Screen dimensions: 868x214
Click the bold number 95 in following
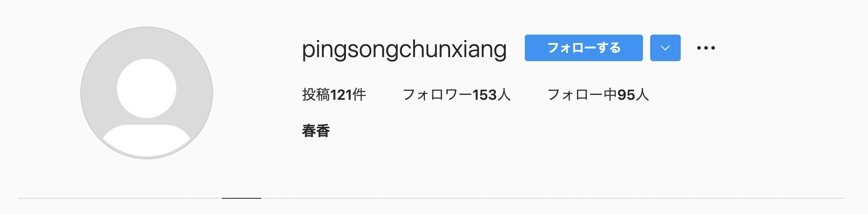point(626,95)
